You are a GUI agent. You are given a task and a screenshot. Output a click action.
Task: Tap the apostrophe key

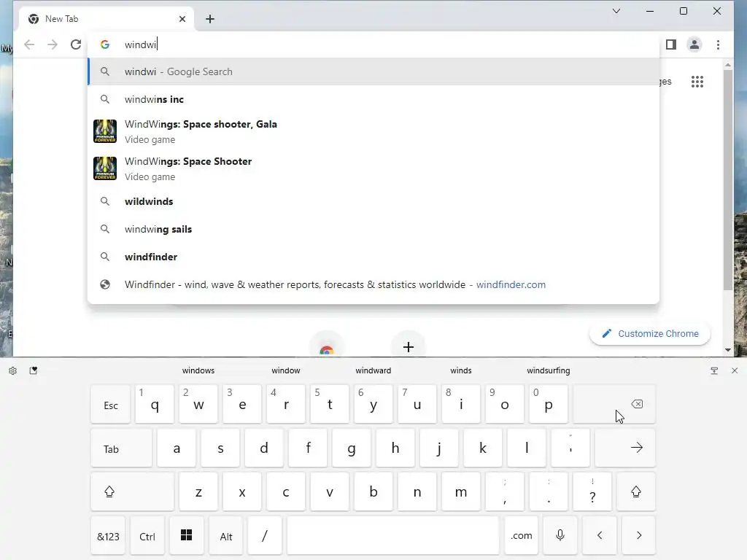click(x=570, y=448)
